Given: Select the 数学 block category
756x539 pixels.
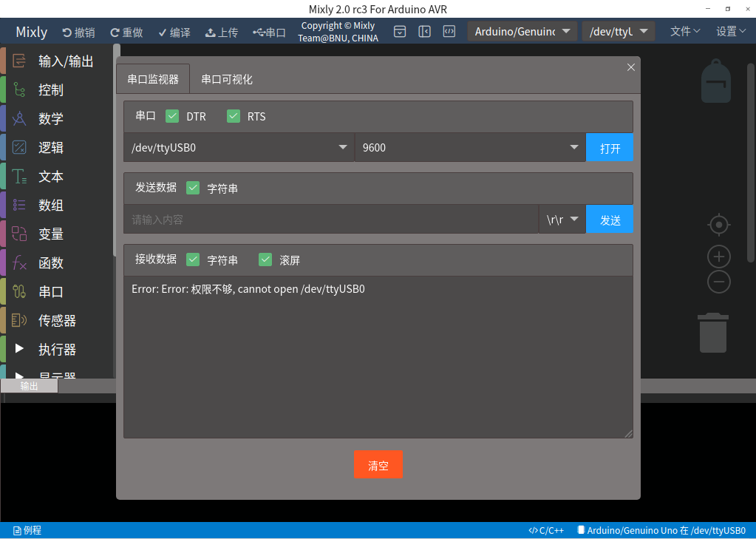Looking at the screenshot, I should [57, 119].
